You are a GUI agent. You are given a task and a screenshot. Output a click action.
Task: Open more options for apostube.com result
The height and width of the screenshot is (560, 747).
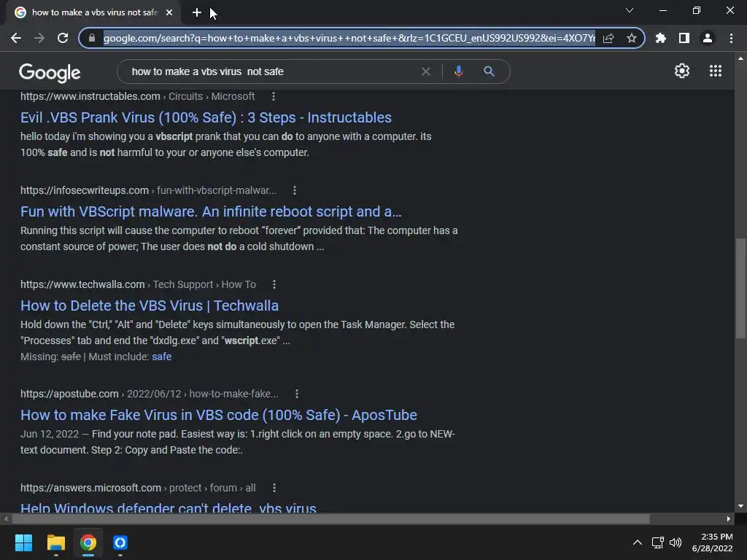pos(297,394)
